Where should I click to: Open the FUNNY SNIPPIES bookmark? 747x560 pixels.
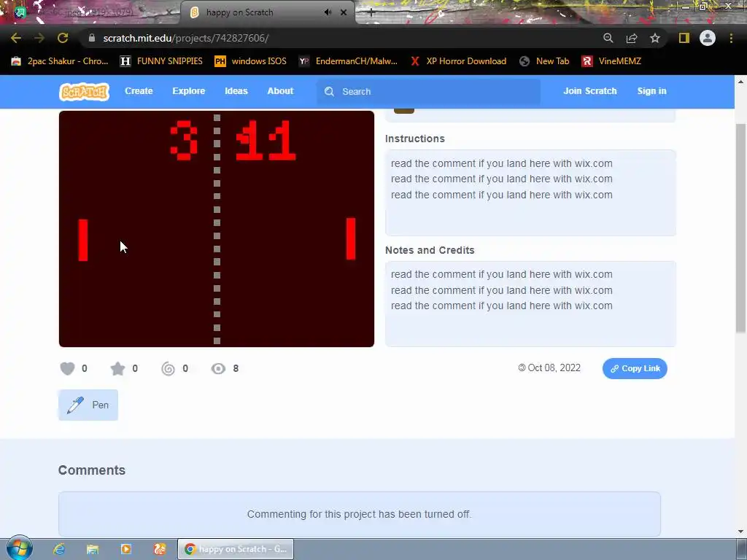pos(161,61)
